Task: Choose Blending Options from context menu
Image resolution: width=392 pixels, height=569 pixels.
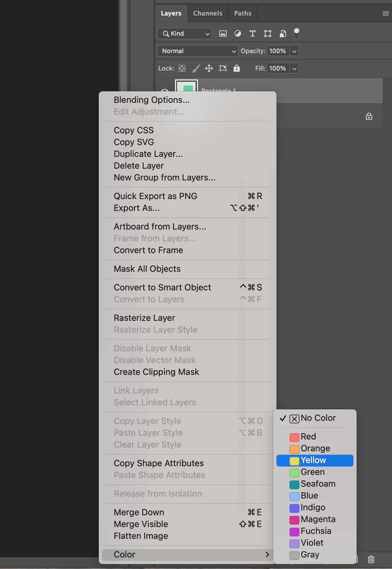Action: pos(188,100)
